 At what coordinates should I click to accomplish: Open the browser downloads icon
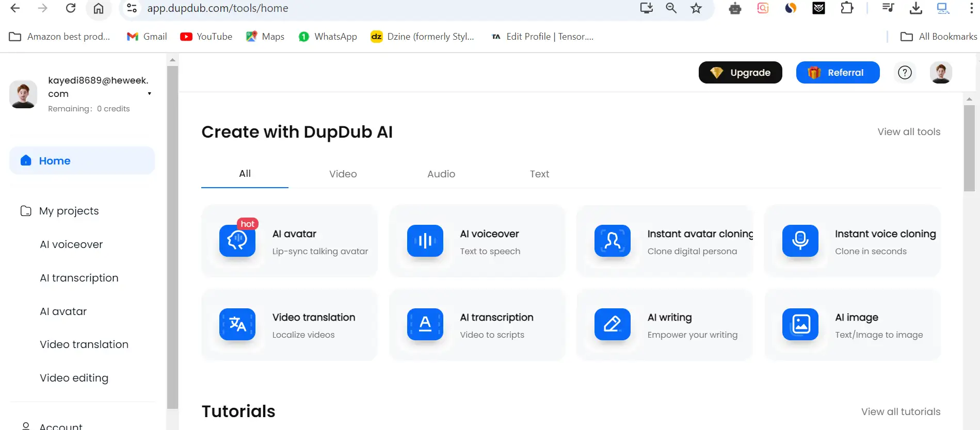pos(915,8)
